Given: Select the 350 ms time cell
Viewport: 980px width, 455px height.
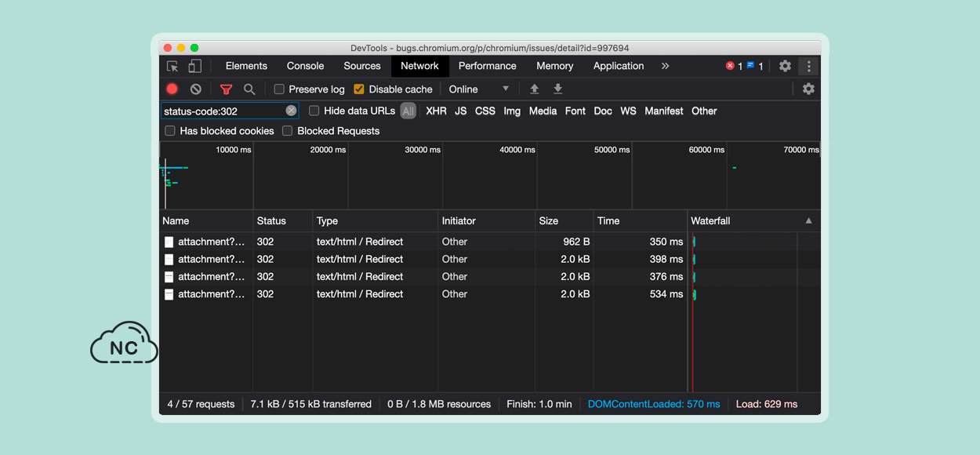Looking at the screenshot, I should 666,242.
